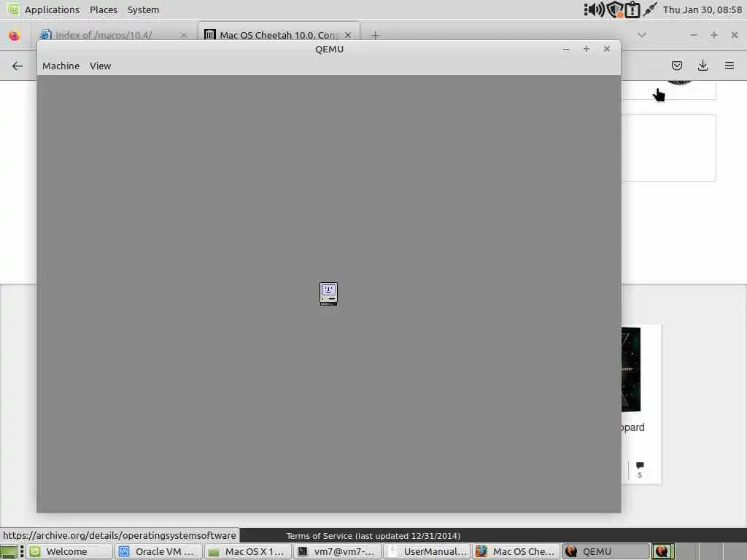Open the dark thumbnail of the Leopard item
Screen dimensions: 747x560
coord(631,370)
